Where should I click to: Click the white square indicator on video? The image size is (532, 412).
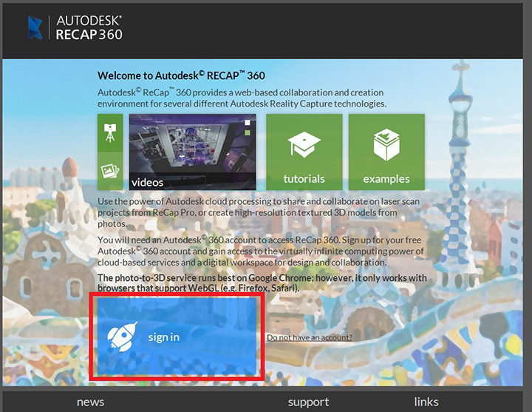point(248,123)
